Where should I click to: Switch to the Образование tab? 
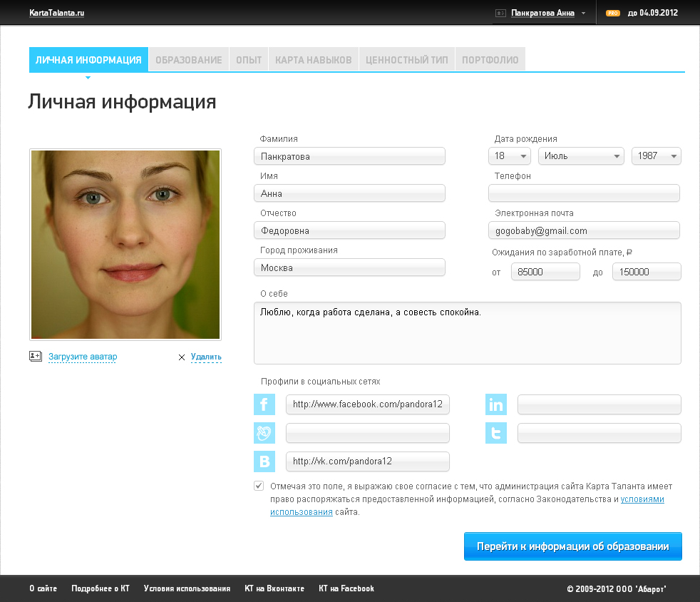point(188,59)
